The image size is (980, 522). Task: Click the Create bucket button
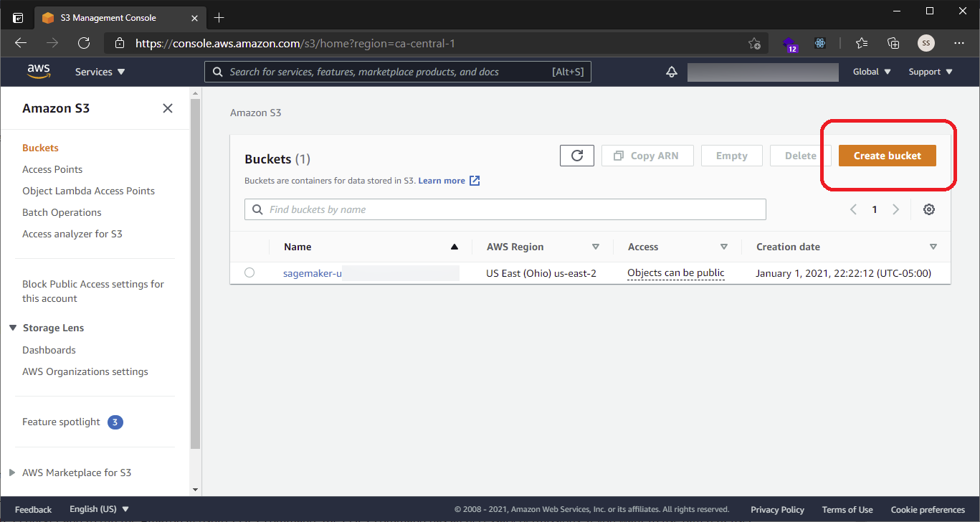[887, 156]
